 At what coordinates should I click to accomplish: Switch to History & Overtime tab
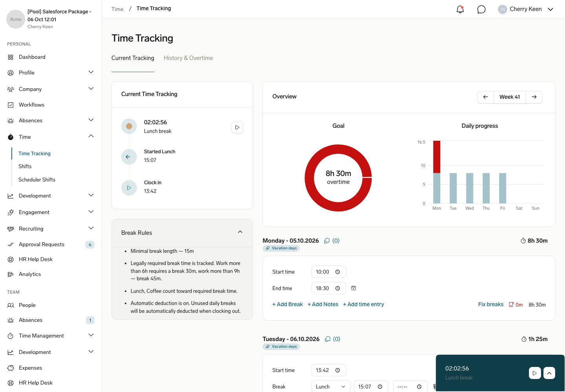coord(188,58)
